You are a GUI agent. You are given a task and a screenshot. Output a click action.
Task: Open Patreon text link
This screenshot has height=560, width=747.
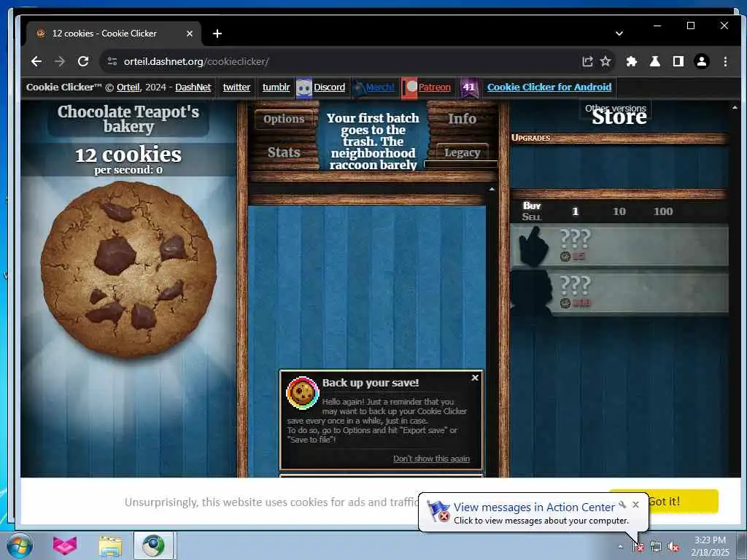(x=435, y=87)
